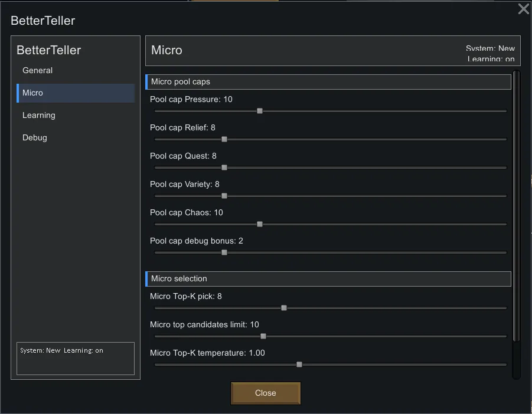Click the Micro Top-K pick slider handle
Viewport: 532px width, 414px height.
click(284, 308)
